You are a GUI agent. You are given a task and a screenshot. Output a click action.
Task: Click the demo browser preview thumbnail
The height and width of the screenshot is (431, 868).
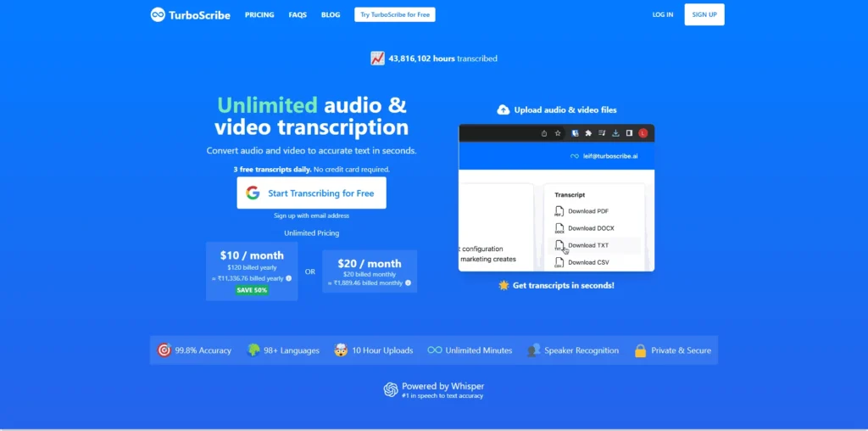coord(556,198)
